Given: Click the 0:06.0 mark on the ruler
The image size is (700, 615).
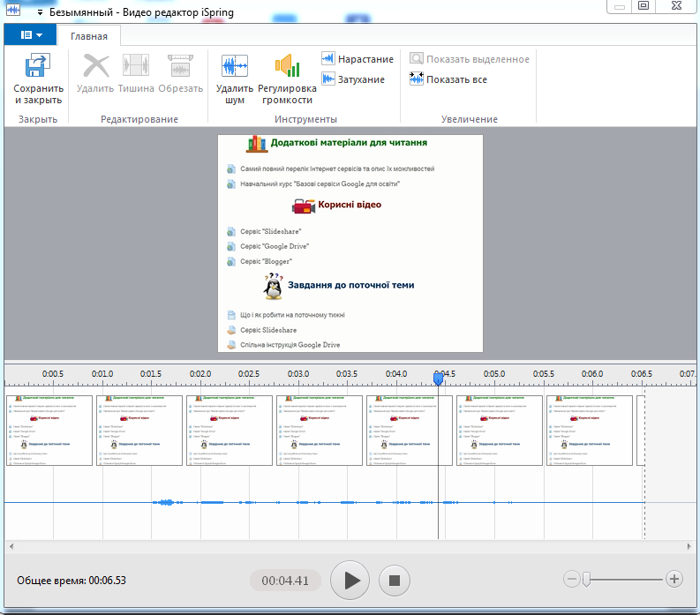Looking at the screenshot, I should [592, 373].
